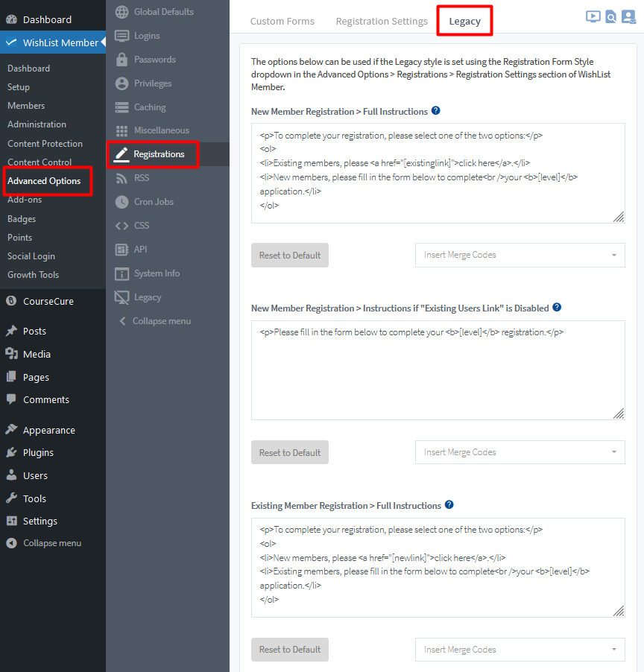Image resolution: width=644 pixels, height=672 pixels.
Task: Click help icon beside New Member Full Instructions
Action: tap(435, 111)
